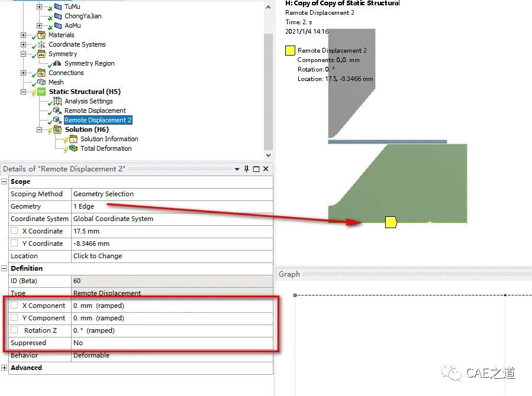Viewport: 532px width, 396px height.
Task: Collapse the Static Structural (H5) node
Action: 23,92
